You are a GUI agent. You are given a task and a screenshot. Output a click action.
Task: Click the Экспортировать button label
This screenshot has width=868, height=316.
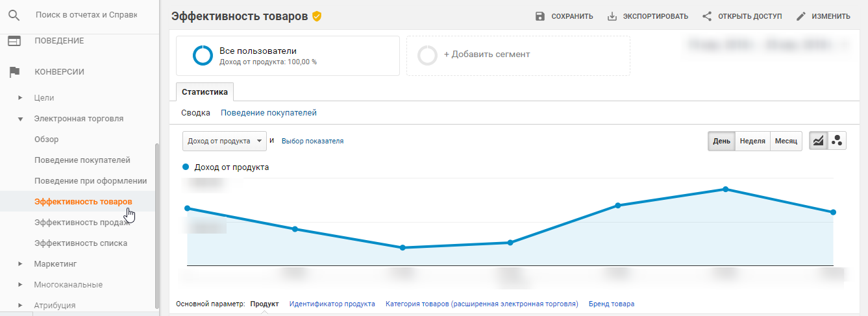coord(656,16)
